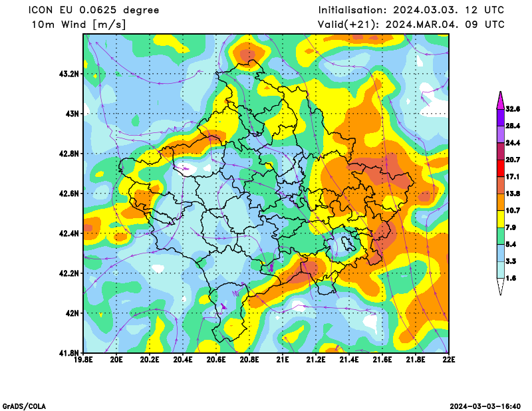Click the 24.4 legend value
This screenshot has width=532, height=411.
click(x=513, y=143)
